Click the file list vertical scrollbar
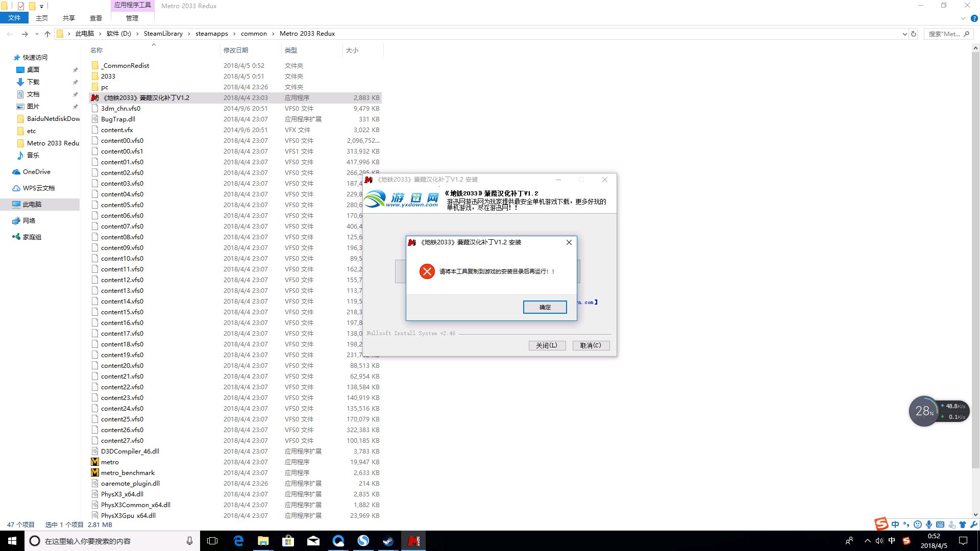Image resolution: width=980 pixels, height=551 pixels. (x=975, y=255)
